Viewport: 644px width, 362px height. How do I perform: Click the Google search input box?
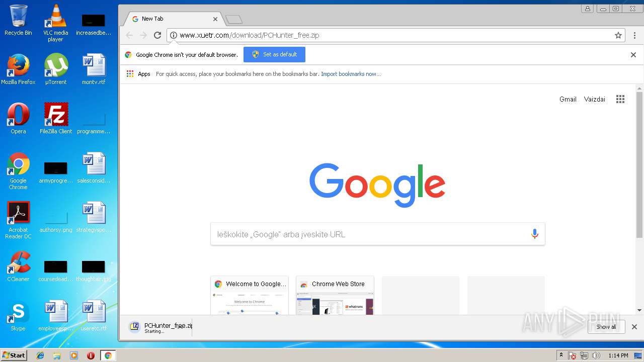377,234
